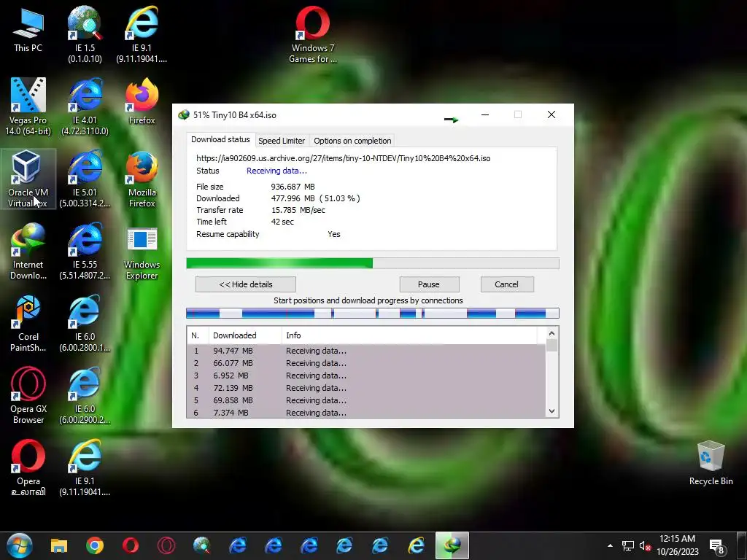Select connection row with 72.139 MB
This screenshot has width=747, height=560.
coord(366,388)
